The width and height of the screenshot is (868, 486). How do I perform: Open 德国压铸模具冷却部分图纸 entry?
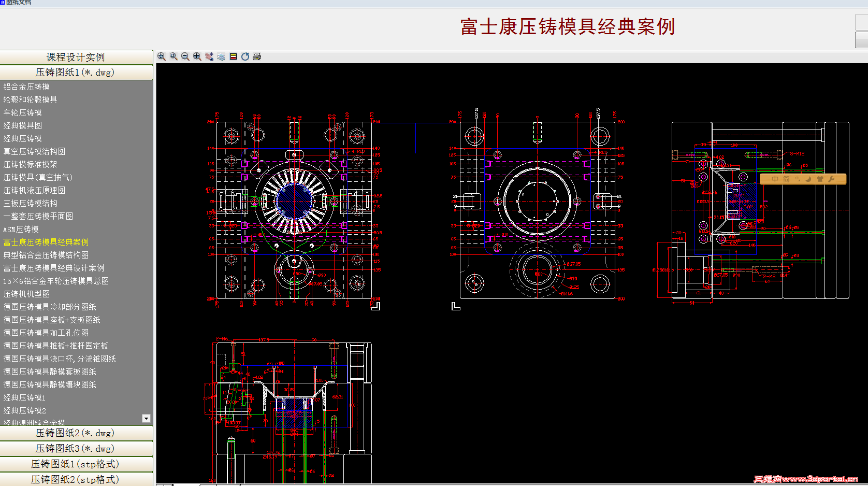click(50, 307)
